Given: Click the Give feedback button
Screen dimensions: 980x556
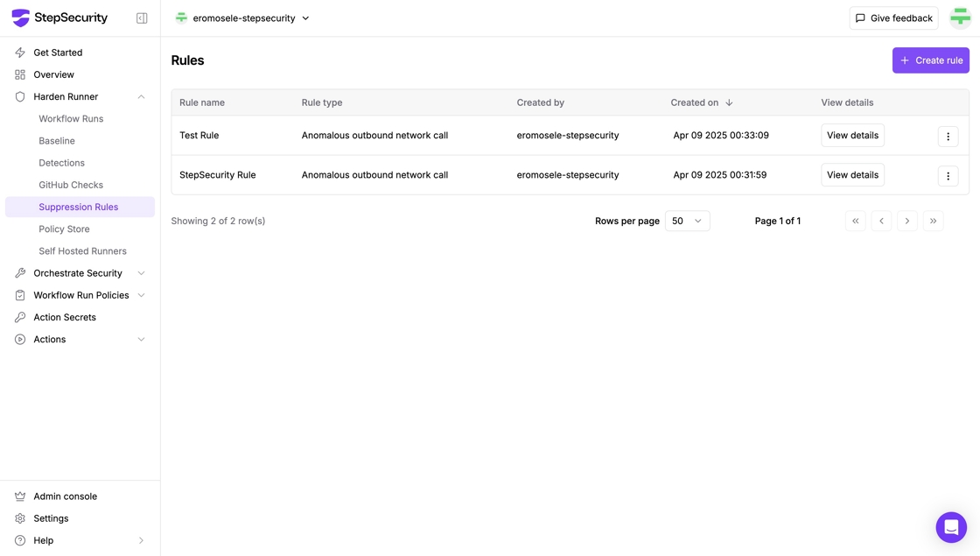Looking at the screenshot, I should click(893, 18).
